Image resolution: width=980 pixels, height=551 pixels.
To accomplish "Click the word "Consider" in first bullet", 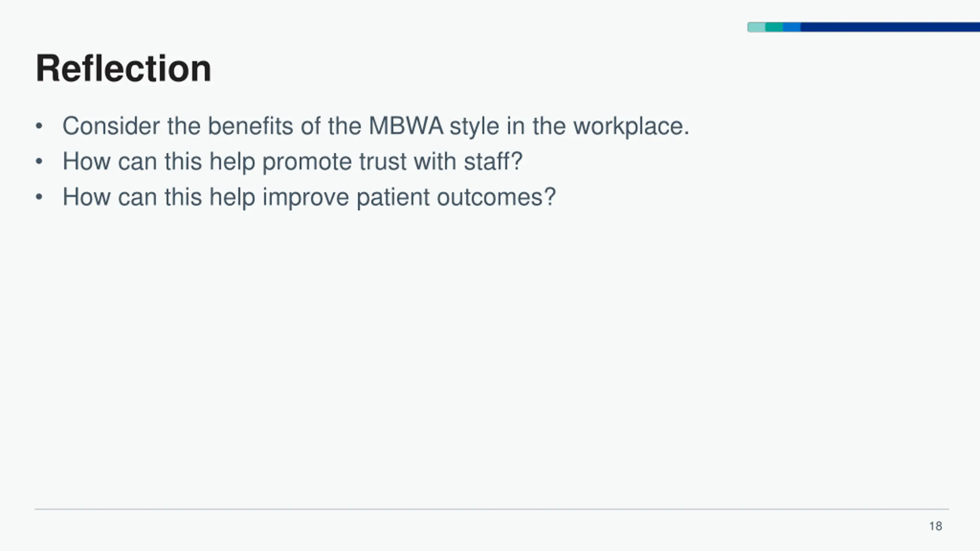I will tap(111, 126).
